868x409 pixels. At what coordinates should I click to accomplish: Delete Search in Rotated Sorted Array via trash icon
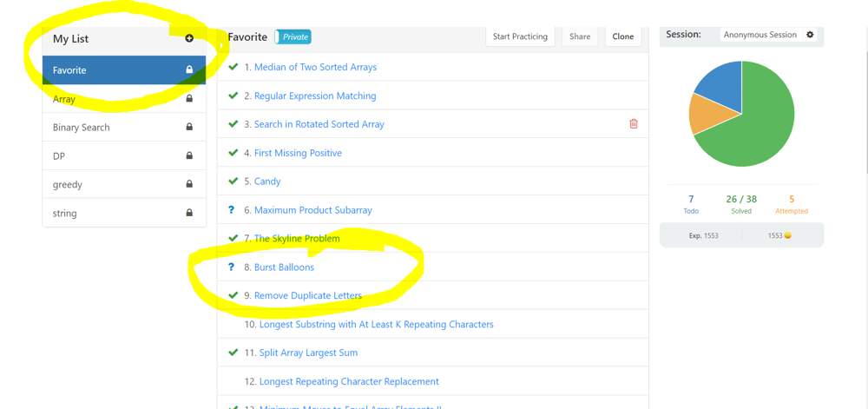(634, 124)
